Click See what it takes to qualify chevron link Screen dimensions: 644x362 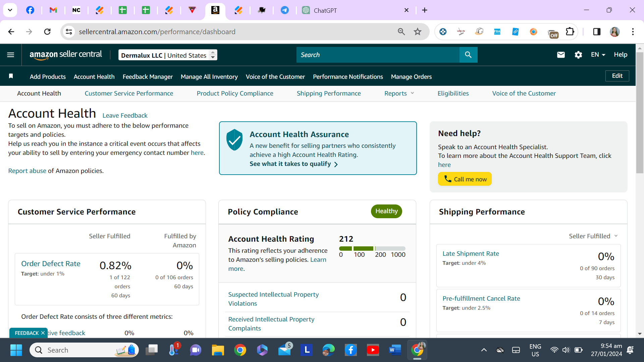pyautogui.click(x=293, y=164)
